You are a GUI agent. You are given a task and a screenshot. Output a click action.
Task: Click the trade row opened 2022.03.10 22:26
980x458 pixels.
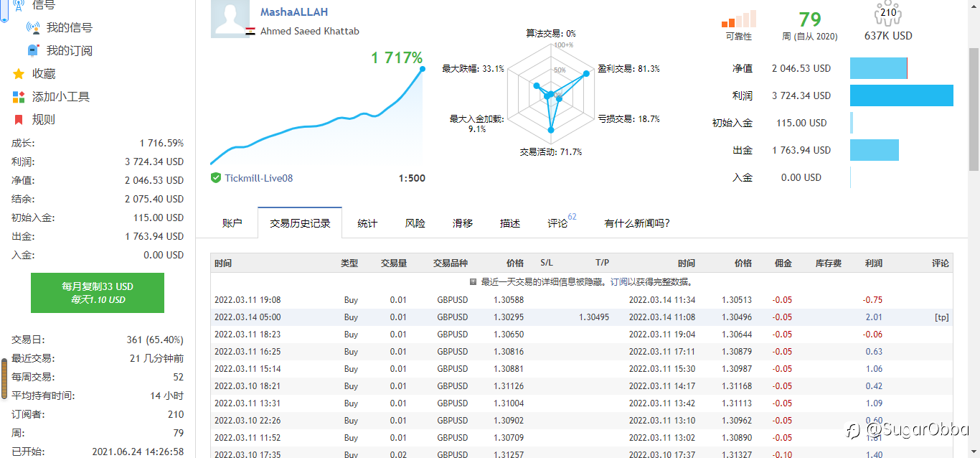pyautogui.click(x=582, y=421)
